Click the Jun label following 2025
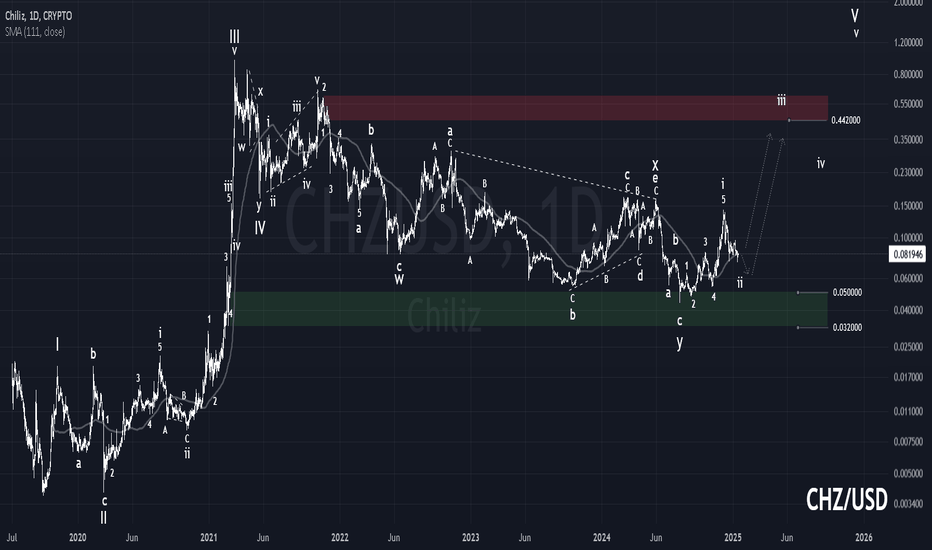Viewport: 932px width, 550px height. pyautogui.click(x=786, y=538)
